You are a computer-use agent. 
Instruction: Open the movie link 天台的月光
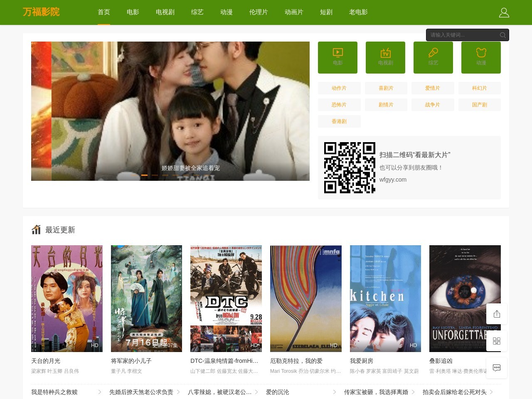click(45, 361)
